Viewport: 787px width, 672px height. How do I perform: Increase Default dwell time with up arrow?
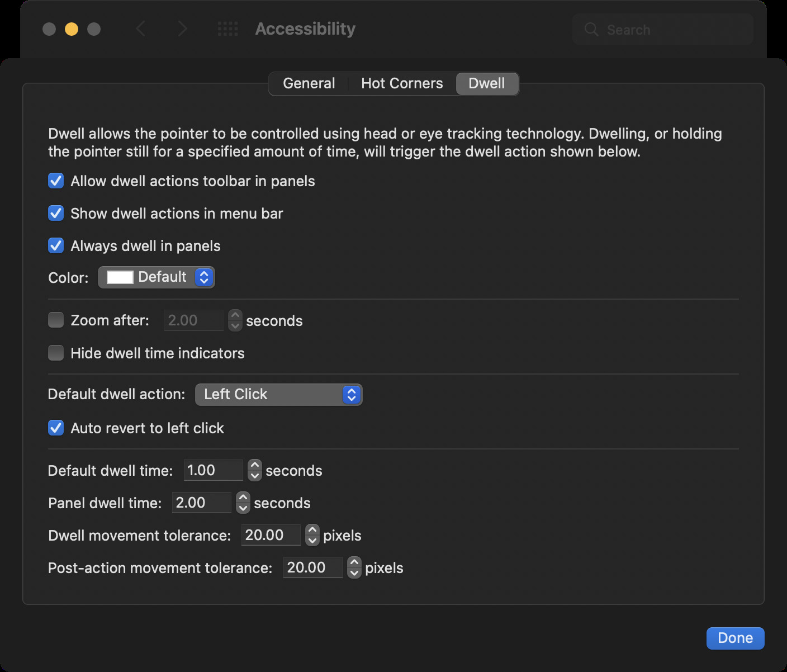click(x=255, y=465)
